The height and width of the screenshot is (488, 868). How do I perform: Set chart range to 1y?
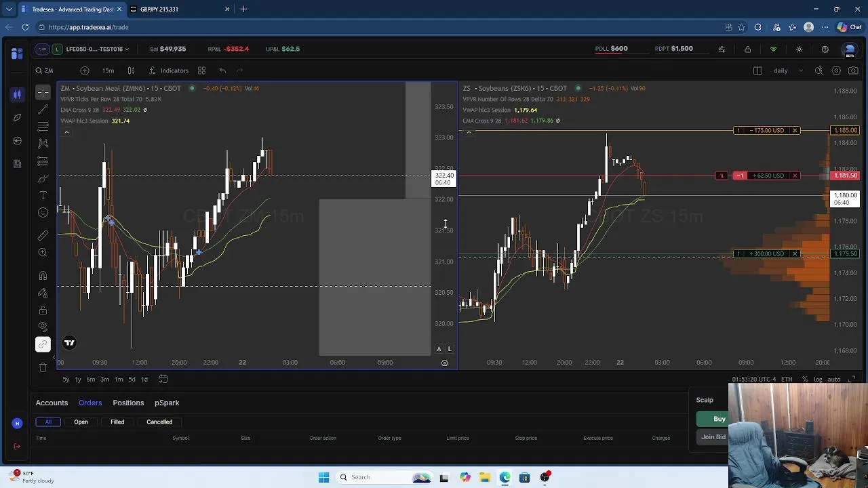[x=78, y=380]
